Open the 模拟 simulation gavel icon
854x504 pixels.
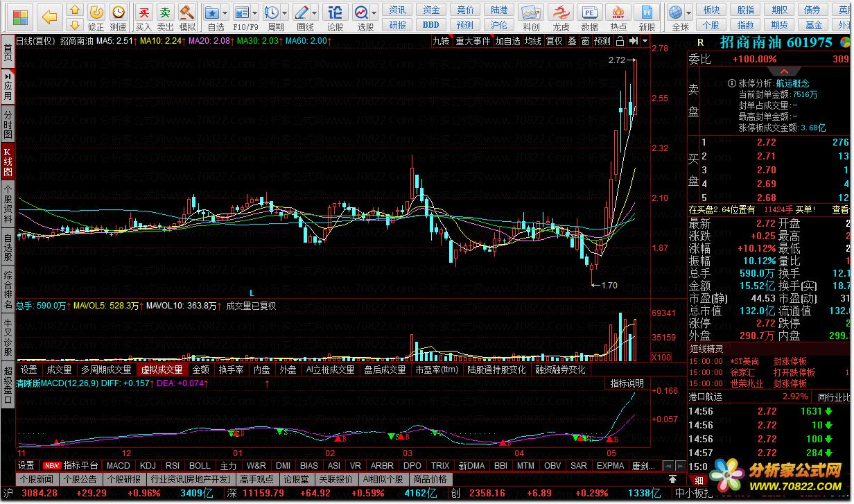[187, 17]
